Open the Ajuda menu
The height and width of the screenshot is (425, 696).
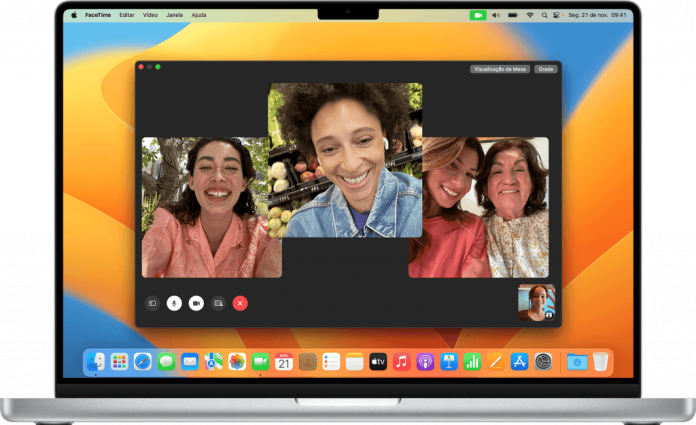click(199, 15)
